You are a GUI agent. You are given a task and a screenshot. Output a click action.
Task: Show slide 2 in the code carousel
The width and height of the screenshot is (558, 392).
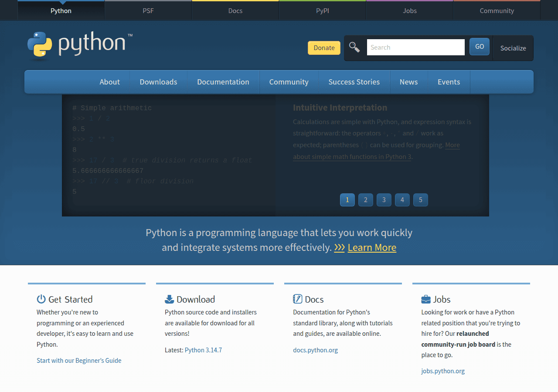pyautogui.click(x=366, y=200)
